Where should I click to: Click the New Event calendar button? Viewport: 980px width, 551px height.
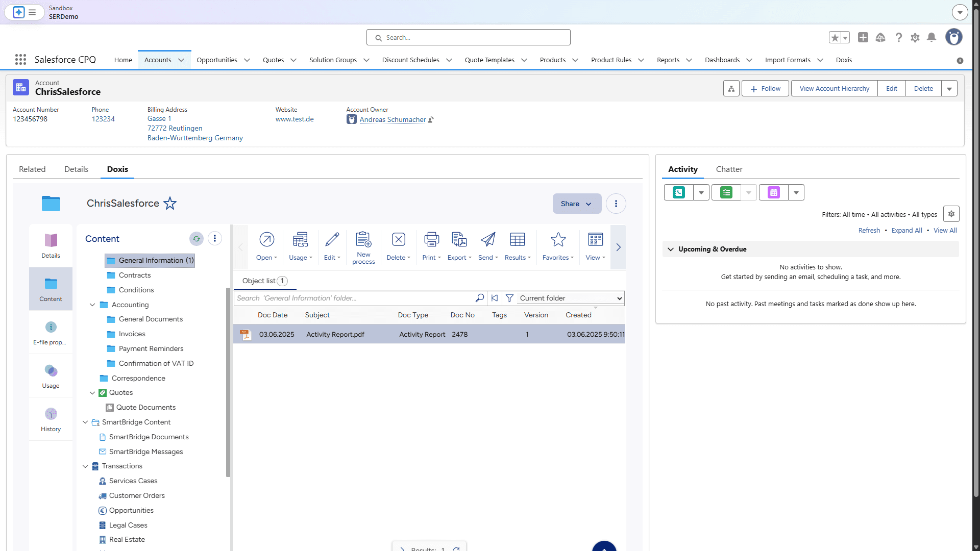point(774,192)
